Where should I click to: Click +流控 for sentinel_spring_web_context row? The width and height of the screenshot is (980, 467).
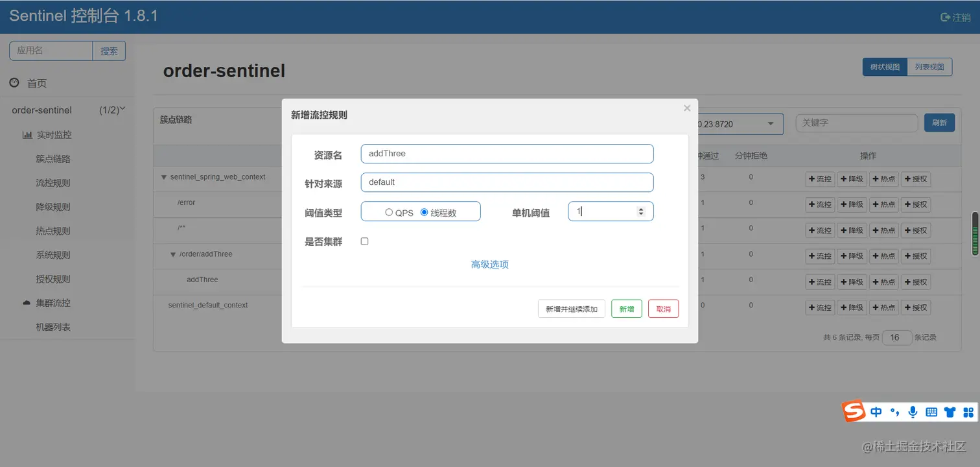tap(820, 179)
